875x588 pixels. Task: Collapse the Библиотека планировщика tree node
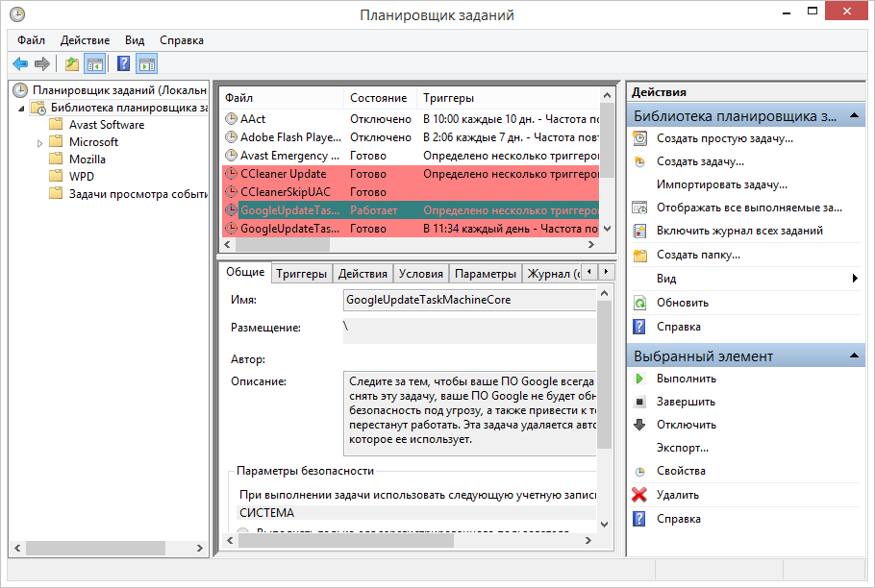(x=21, y=109)
